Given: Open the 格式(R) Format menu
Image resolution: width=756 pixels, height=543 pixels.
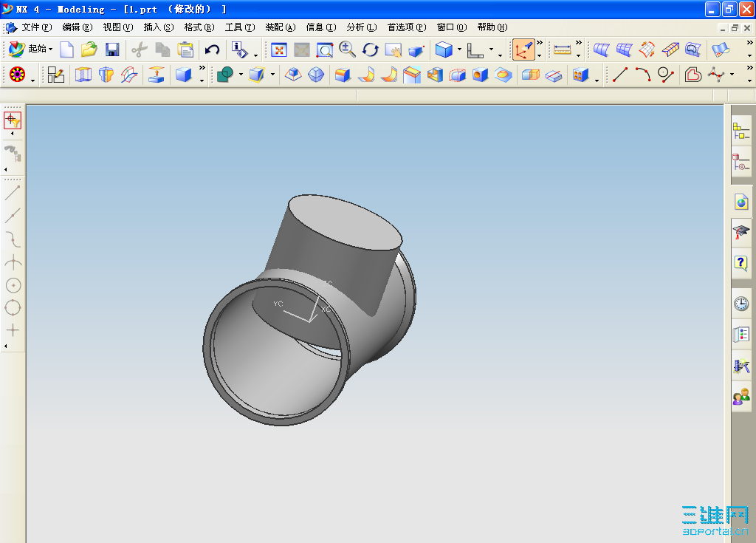Looking at the screenshot, I should click(x=199, y=27).
